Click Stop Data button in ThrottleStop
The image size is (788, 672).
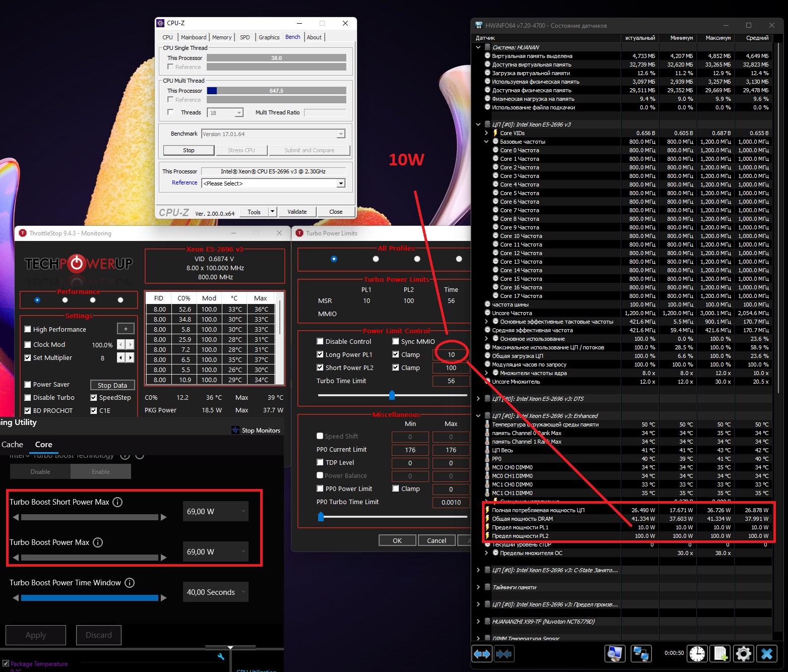112,385
